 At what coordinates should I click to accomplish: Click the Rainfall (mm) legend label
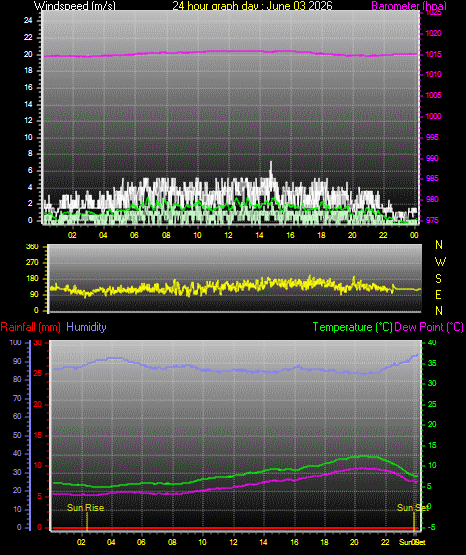30,327
